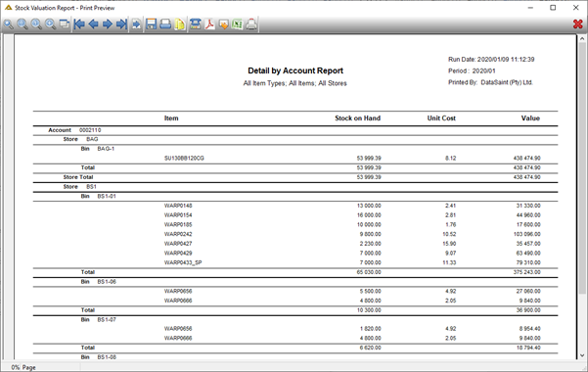588x372 pixels.
Task: Toggle multiple windows view icon
Action: [x=65, y=24]
